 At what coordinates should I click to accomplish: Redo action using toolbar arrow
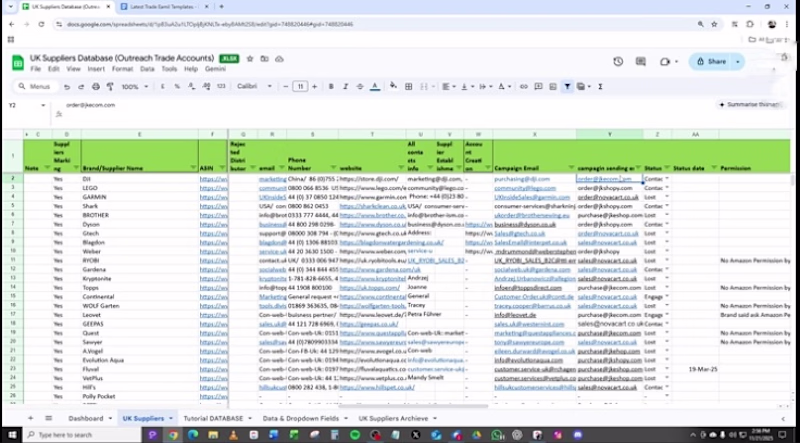coord(81,87)
